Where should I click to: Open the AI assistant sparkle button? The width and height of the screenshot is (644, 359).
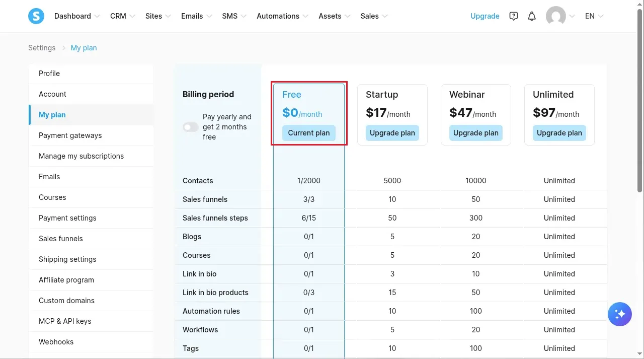pyautogui.click(x=620, y=314)
